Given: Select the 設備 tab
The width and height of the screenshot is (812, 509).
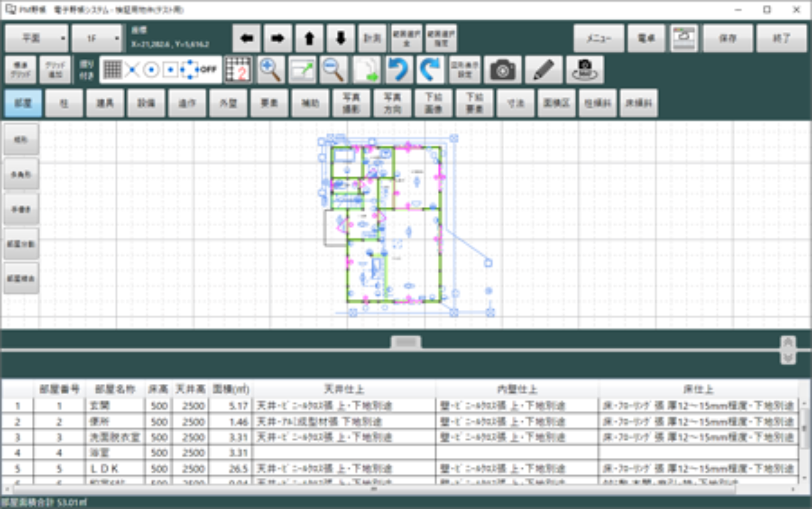Looking at the screenshot, I should [146, 103].
